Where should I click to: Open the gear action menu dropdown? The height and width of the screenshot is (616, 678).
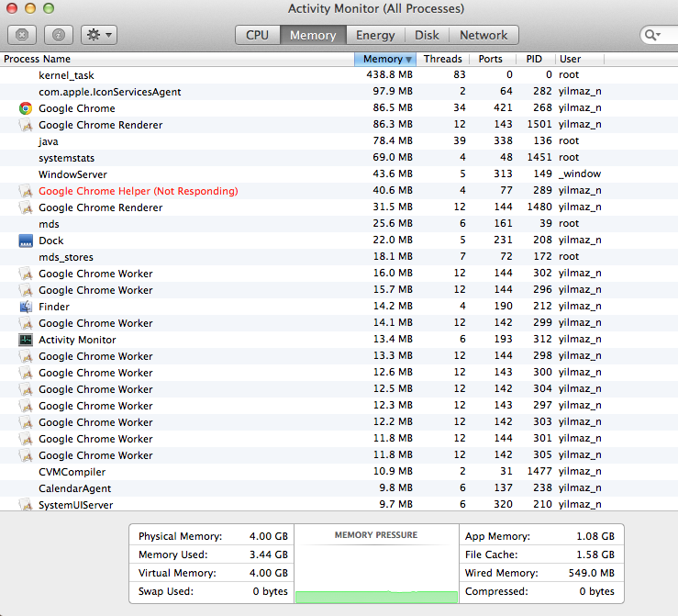tap(99, 35)
